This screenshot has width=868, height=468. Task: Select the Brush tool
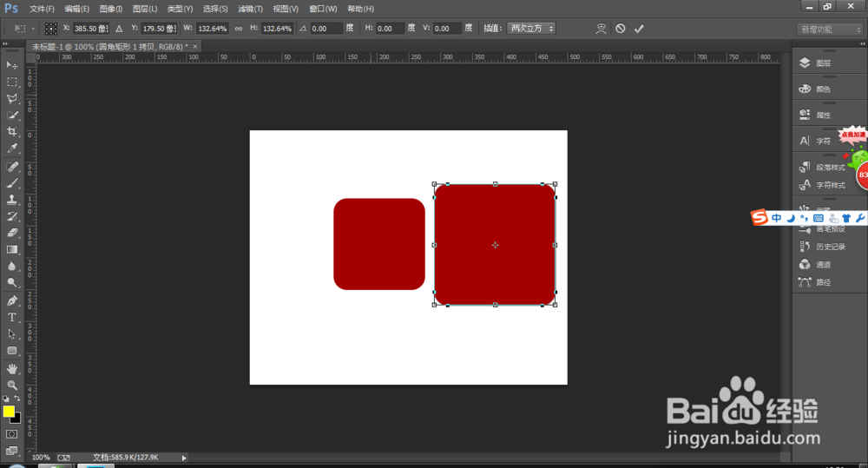click(x=11, y=183)
